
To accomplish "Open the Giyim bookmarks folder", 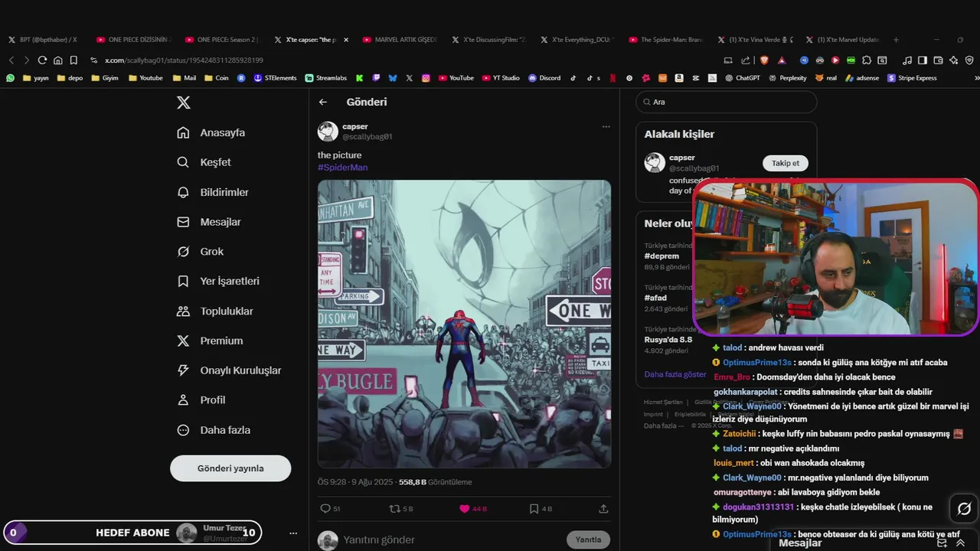I will pyautogui.click(x=105, y=78).
